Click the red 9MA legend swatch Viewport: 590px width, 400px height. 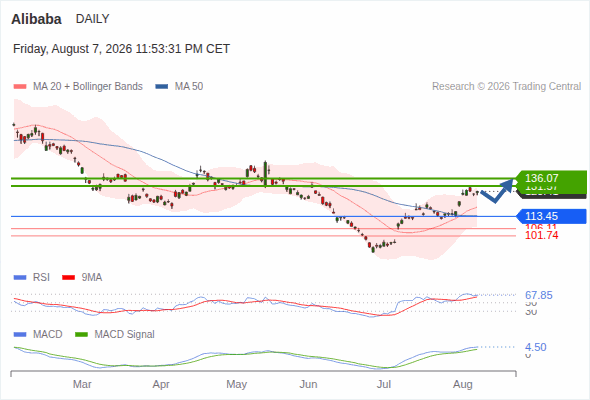pos(68,278)
